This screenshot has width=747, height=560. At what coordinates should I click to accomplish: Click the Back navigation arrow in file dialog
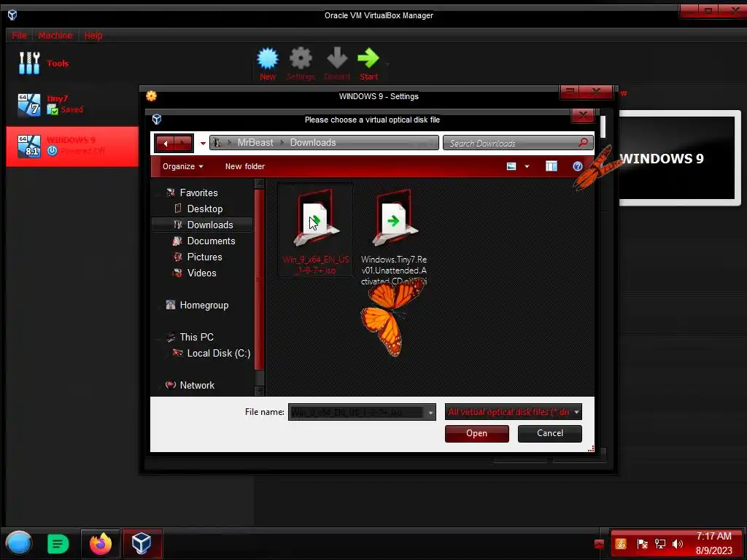165,143
